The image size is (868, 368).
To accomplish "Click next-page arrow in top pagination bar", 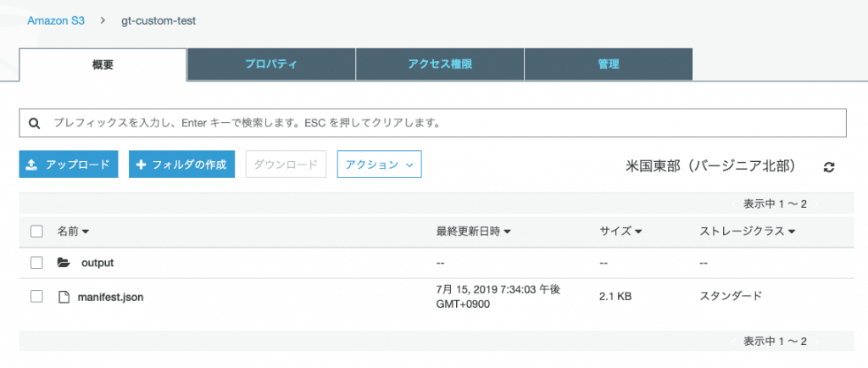I will pos(816,204).
